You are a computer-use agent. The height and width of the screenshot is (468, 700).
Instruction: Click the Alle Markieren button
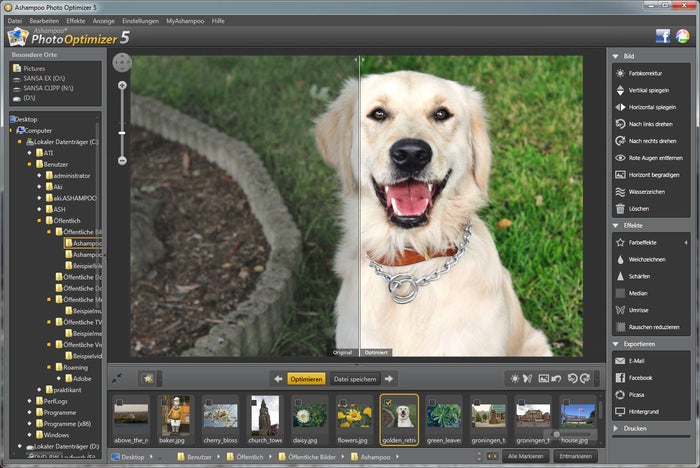[x=525, y=456]
